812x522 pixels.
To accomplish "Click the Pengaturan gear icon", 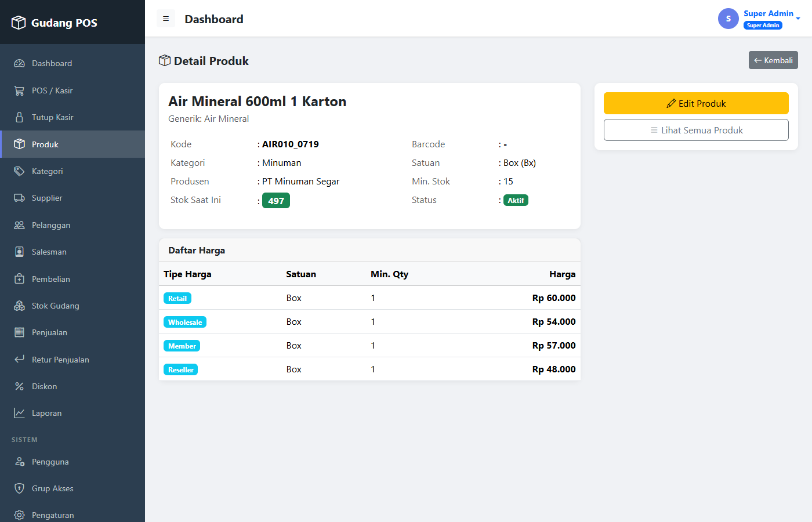I will [19, 515].
